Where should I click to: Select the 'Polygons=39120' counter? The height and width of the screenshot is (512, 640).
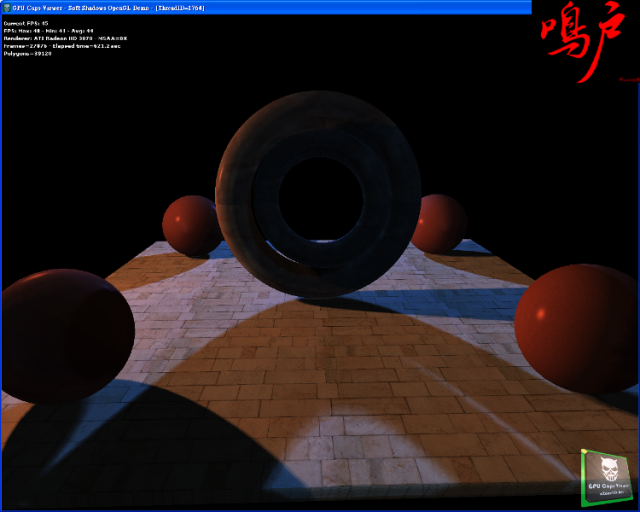pyautogui.click(x=27, y=53)
